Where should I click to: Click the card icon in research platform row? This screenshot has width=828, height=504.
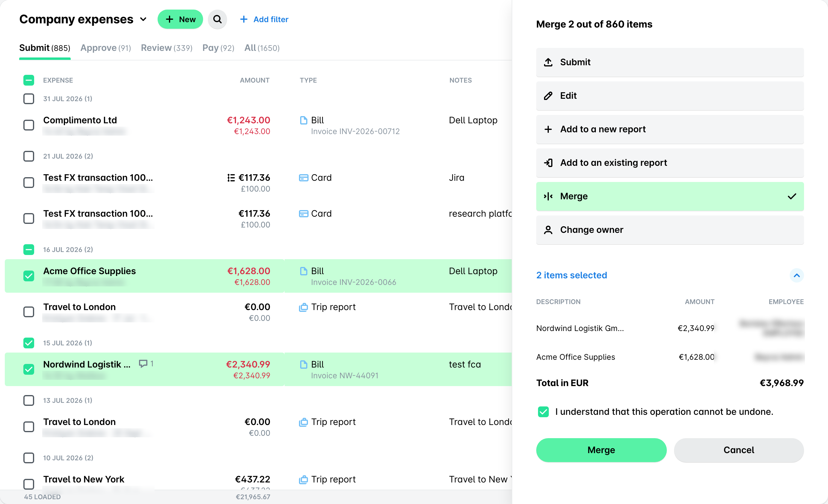tap(303, 214)
